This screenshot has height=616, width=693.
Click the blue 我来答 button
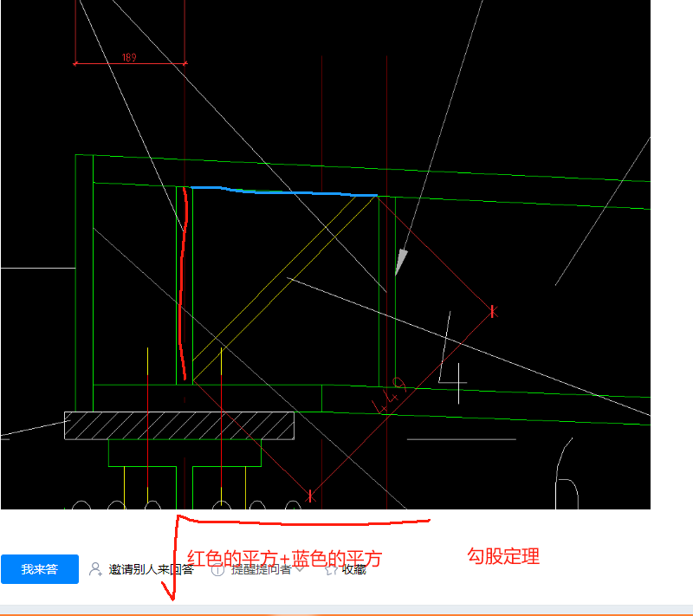tap(40, 569)
